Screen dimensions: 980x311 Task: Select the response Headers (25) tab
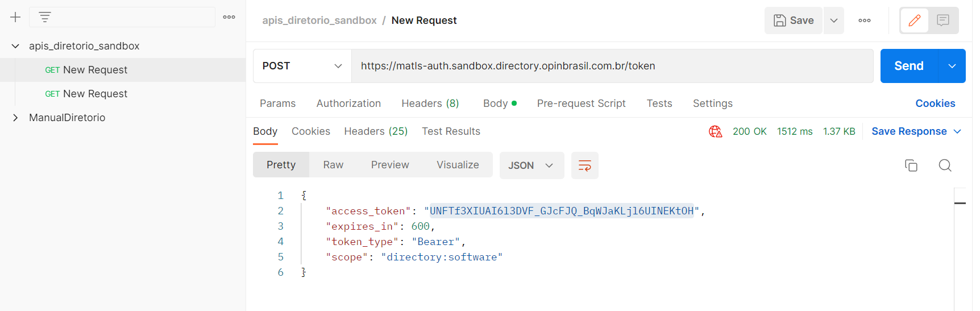coord(376,131)
